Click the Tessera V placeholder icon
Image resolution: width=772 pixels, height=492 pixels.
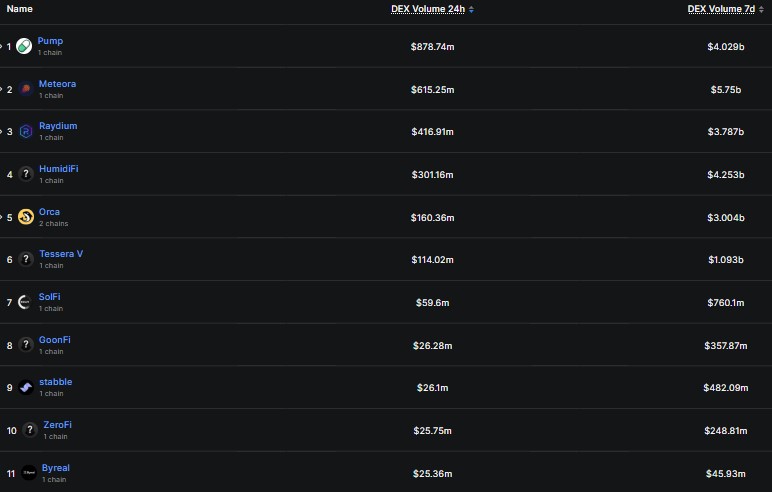click(x=26, y=259)
